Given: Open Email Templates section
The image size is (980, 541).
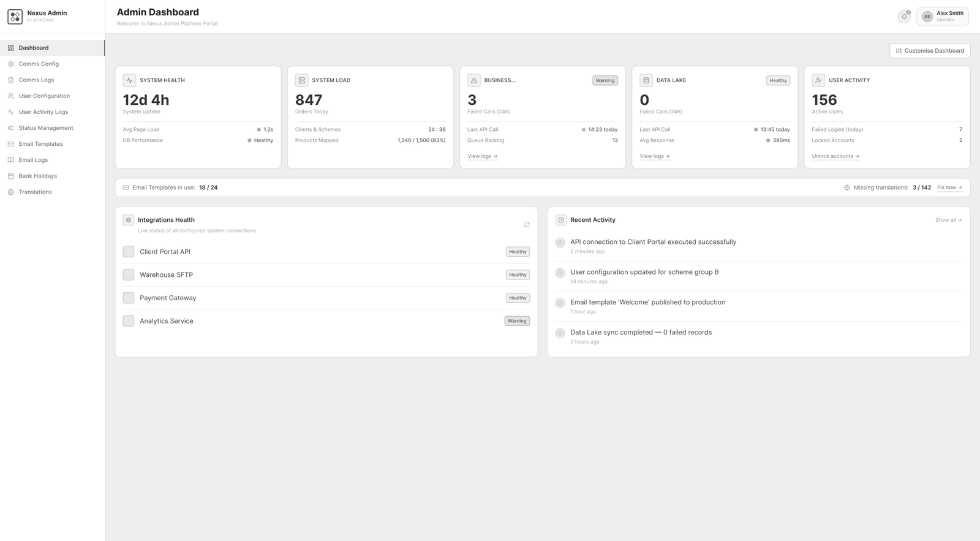Looking at the screenshot, I should click(x=52, y=144).
